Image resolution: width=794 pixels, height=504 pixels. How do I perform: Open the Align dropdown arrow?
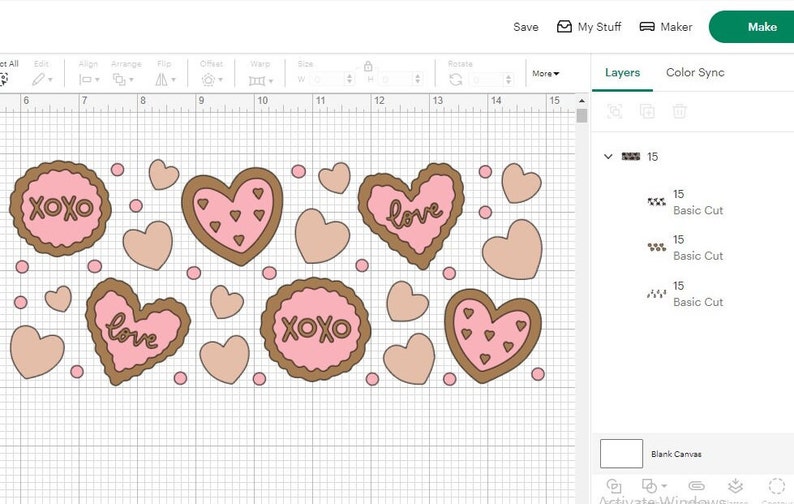coord(97,80)
